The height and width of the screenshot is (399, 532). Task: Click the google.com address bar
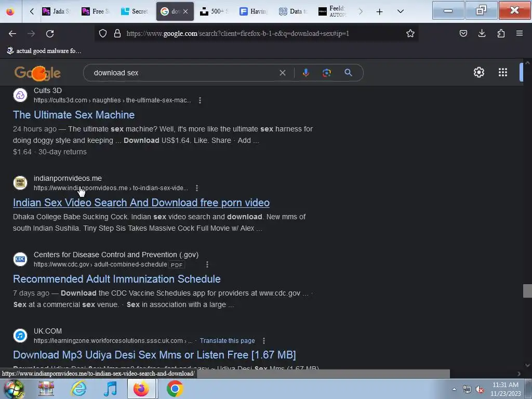coord(256,33)
